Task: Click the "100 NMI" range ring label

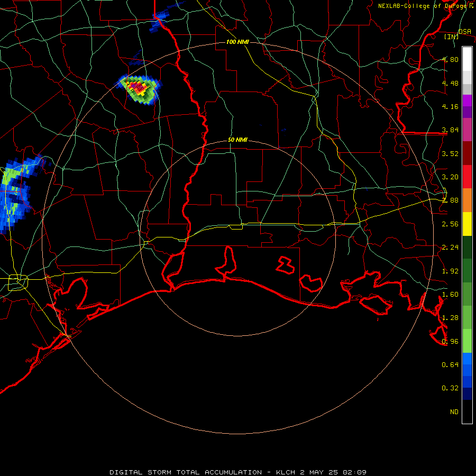Action: pos(237,42)
